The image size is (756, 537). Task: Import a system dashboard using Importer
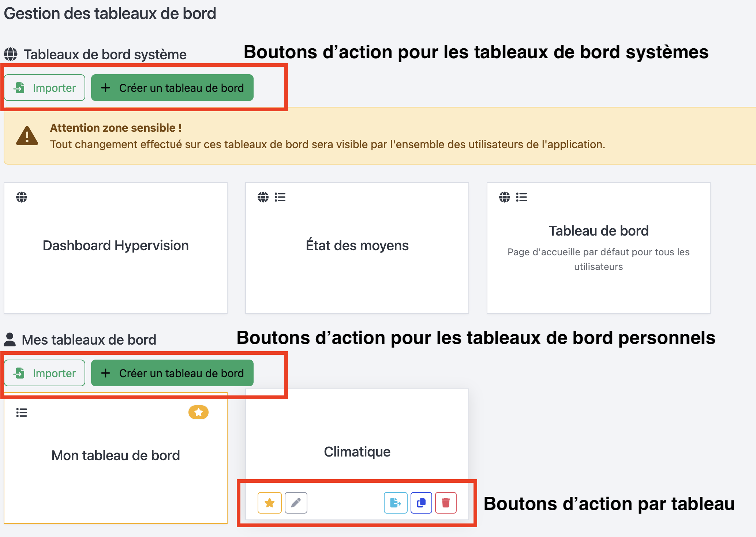[45, 88]
